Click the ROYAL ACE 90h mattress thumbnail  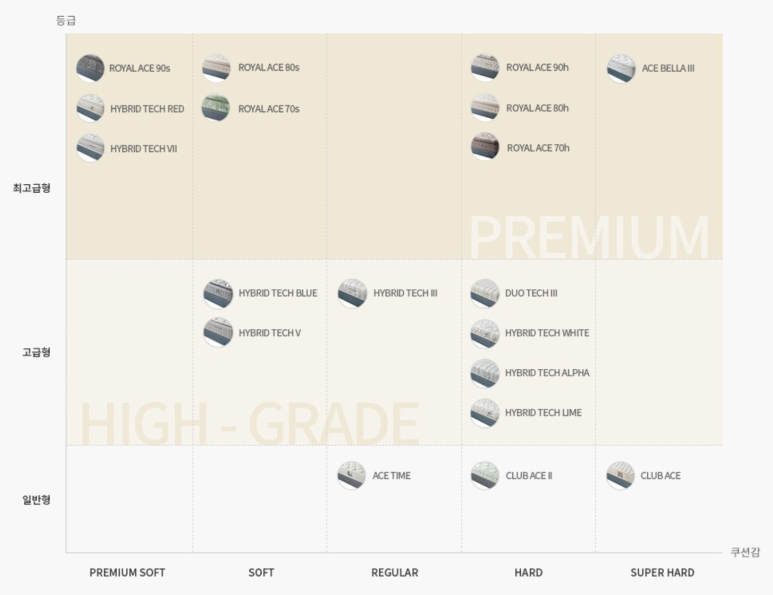485,68
